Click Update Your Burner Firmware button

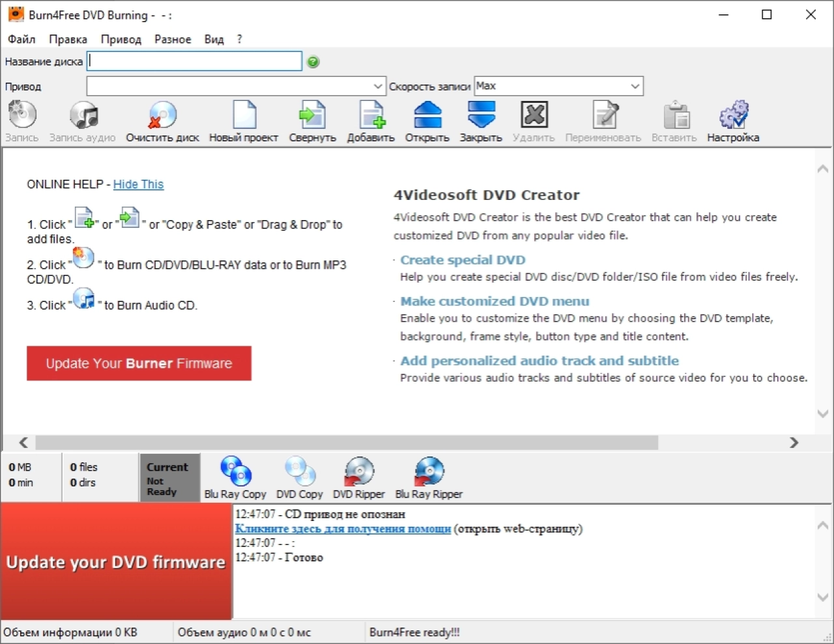coord(139,363)
